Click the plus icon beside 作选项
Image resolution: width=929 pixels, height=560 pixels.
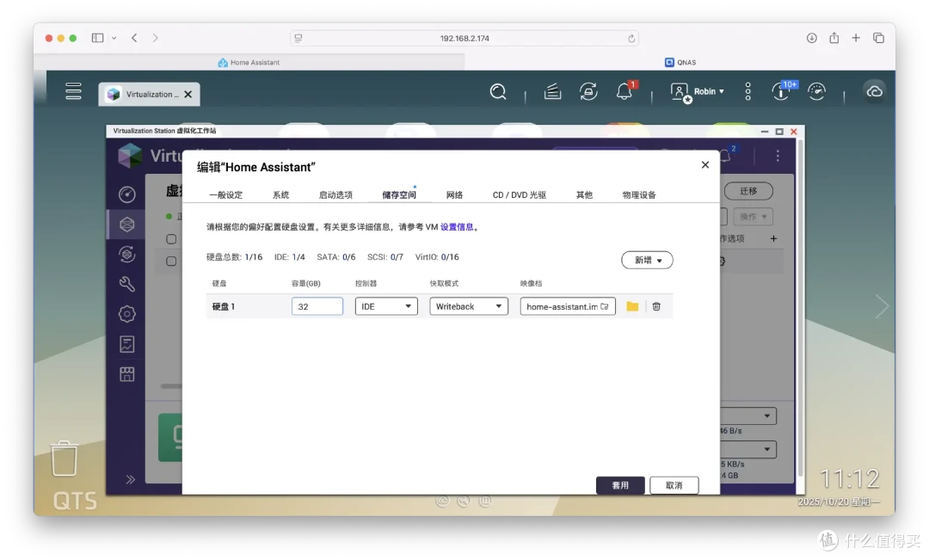(773, 238)
